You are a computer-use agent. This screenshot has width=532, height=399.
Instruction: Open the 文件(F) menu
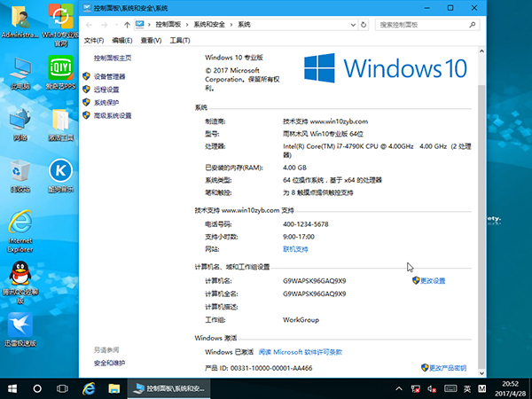(x=93, y=41)
